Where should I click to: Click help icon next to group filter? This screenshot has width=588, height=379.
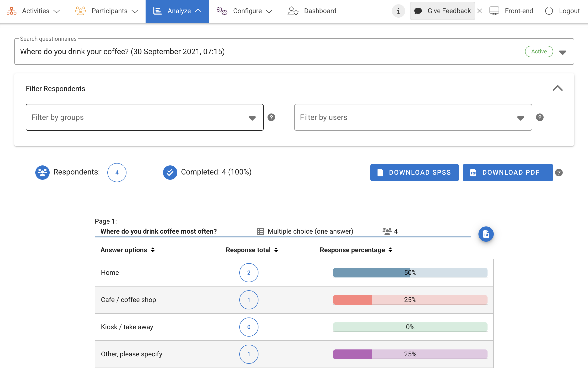271,117
